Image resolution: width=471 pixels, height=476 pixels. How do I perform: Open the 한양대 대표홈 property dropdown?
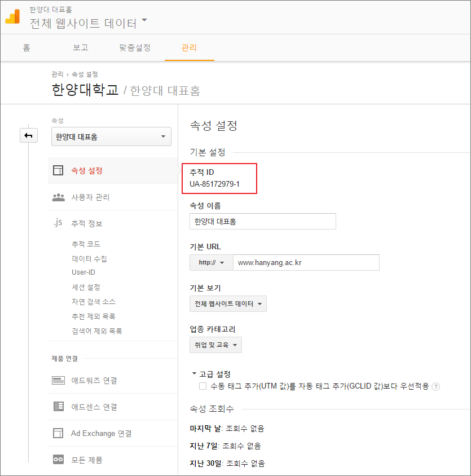(x=111, y=136)
